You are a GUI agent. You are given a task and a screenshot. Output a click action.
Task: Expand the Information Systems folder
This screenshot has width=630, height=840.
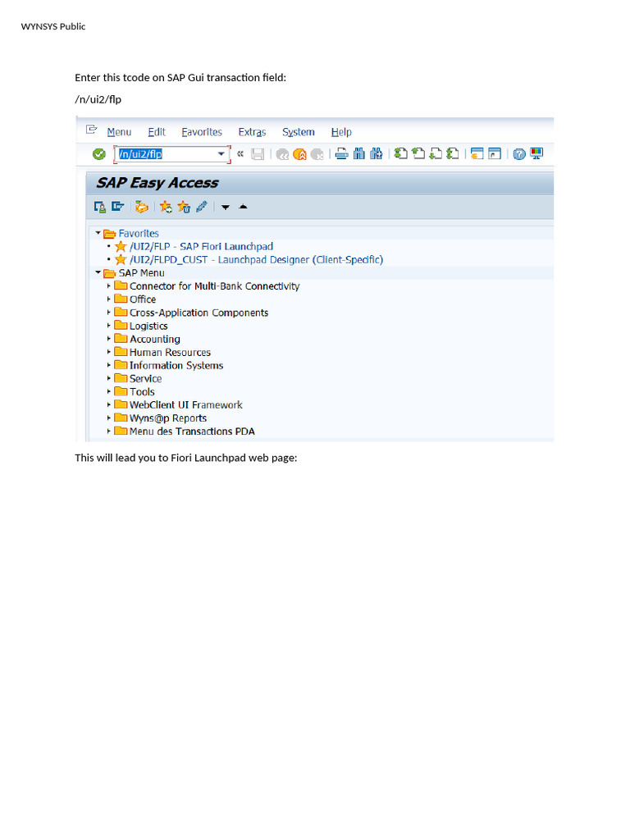coord(109,365)
